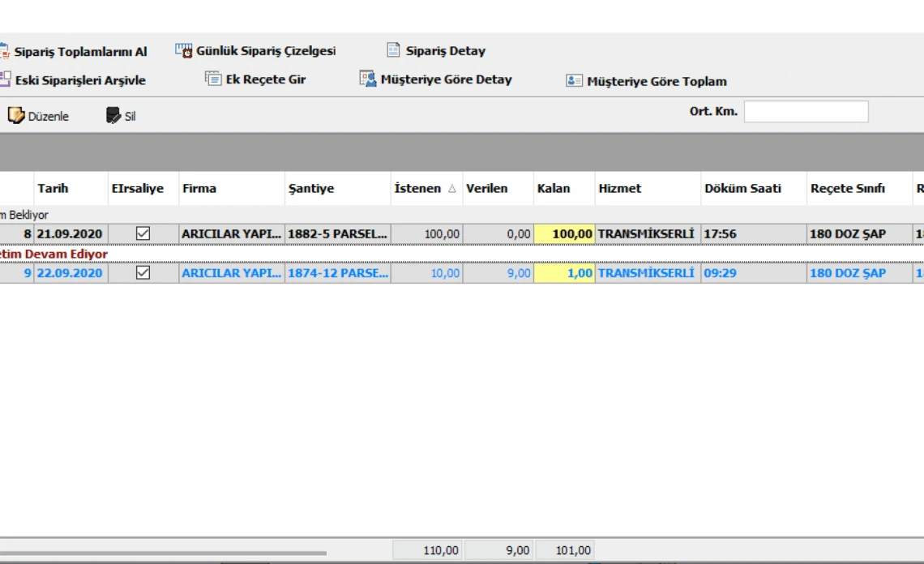Click the Düzenle edit icon

point(16,116)
